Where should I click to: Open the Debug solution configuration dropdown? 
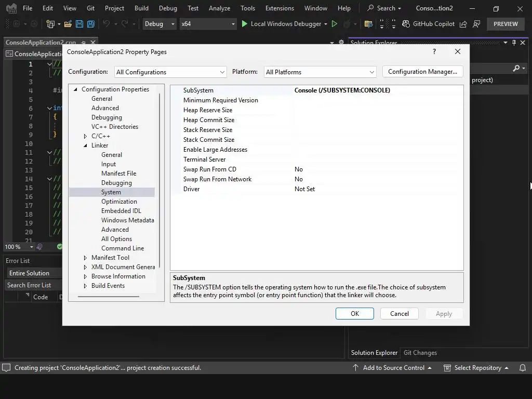(x=159, y=24)
